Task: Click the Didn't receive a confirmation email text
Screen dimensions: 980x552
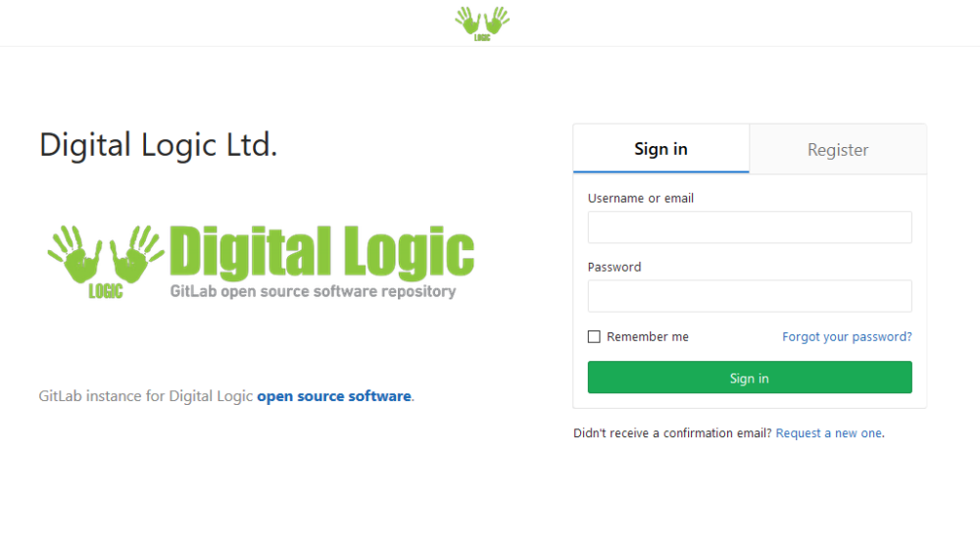Action: coord(672,433)
